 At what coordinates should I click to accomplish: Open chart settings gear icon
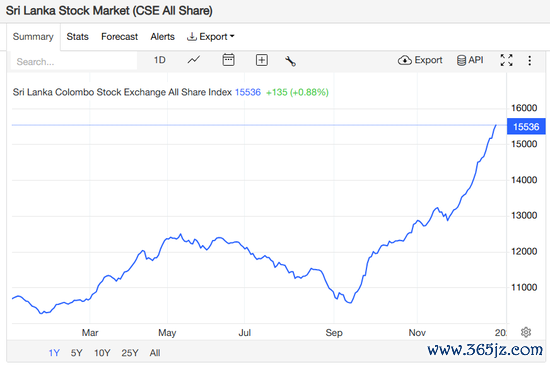(x=526, y=332)
